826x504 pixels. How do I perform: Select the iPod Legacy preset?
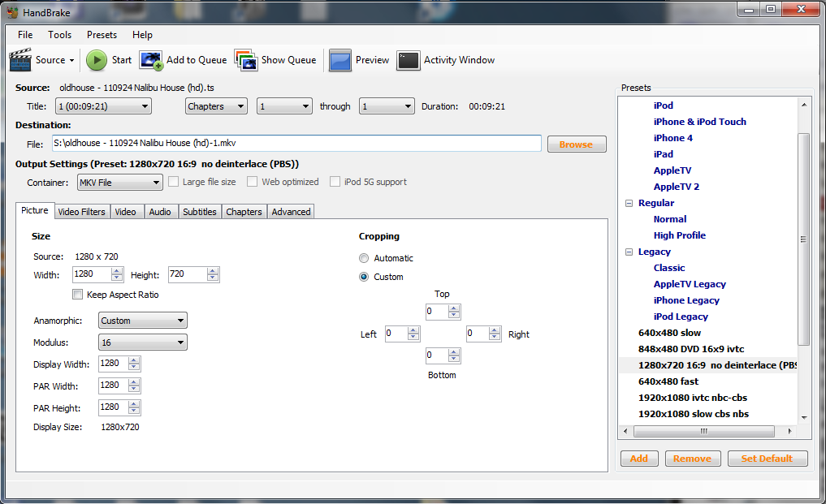pos(681,317)
